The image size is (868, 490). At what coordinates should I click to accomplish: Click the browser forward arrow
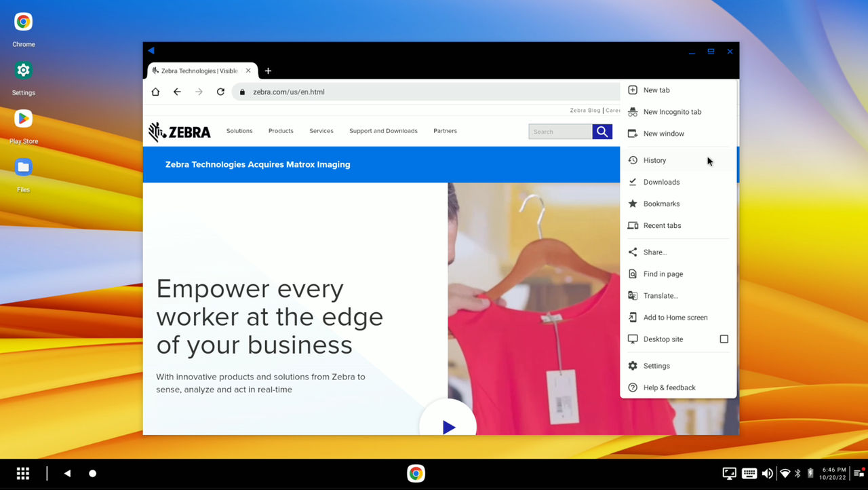(199, 92)
